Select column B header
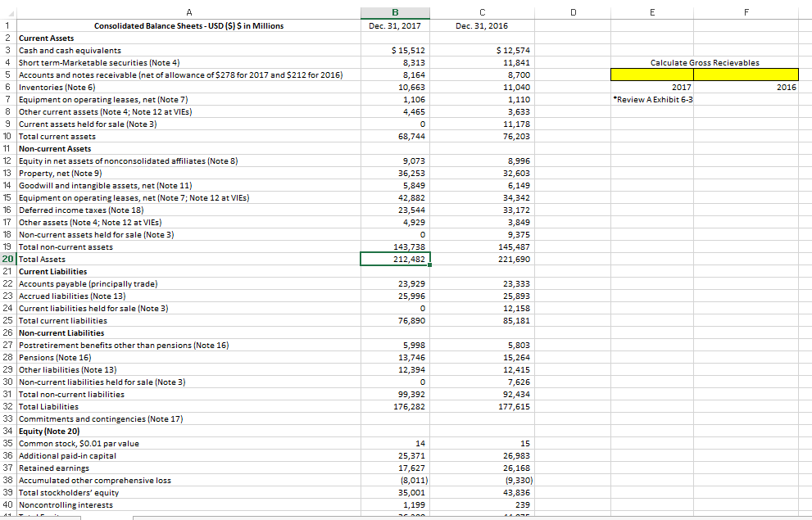Image resolution: width=812 pixels, height=520 pixels. 395,13
